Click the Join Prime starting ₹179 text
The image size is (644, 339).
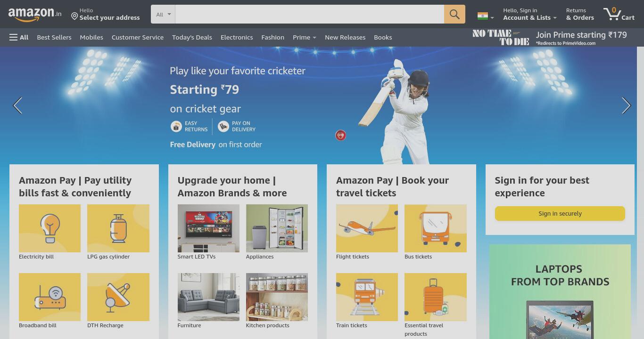click(581, 35)
